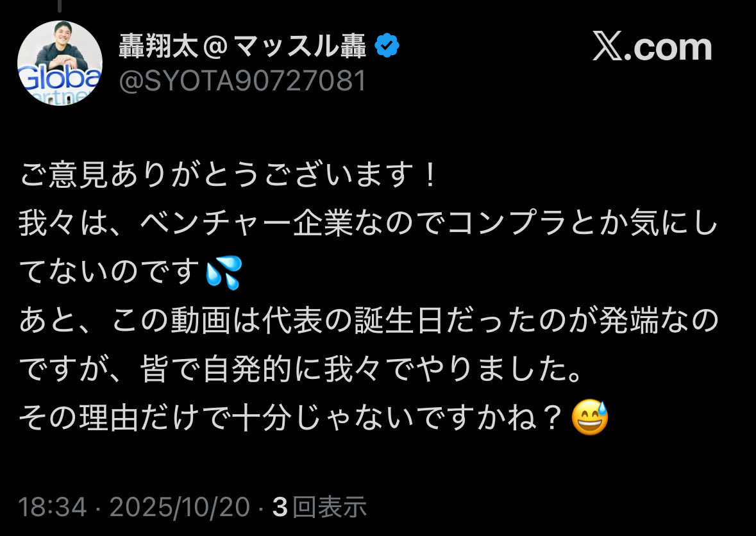Click the bold 3 view count number
756x536 pixels.
click(x=280, y=508)
